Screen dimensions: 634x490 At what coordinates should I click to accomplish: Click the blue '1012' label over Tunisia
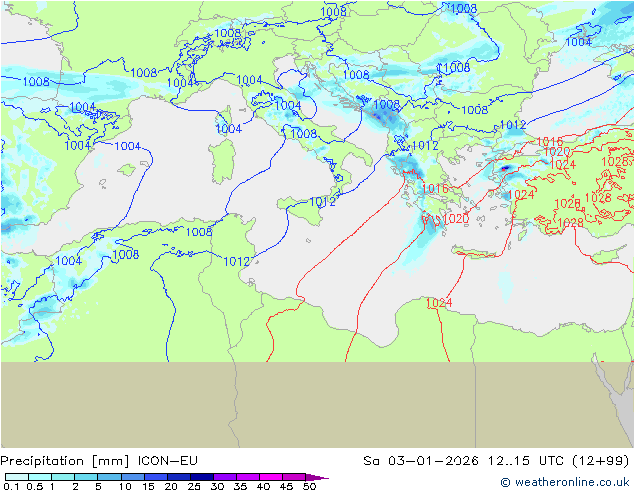[x=237, y=262]
